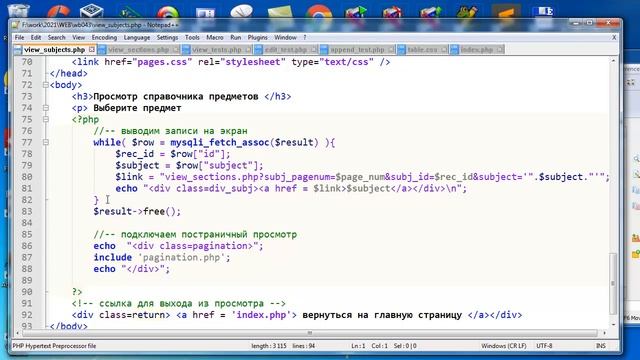Open the Language menu

[x=137, y=37]
